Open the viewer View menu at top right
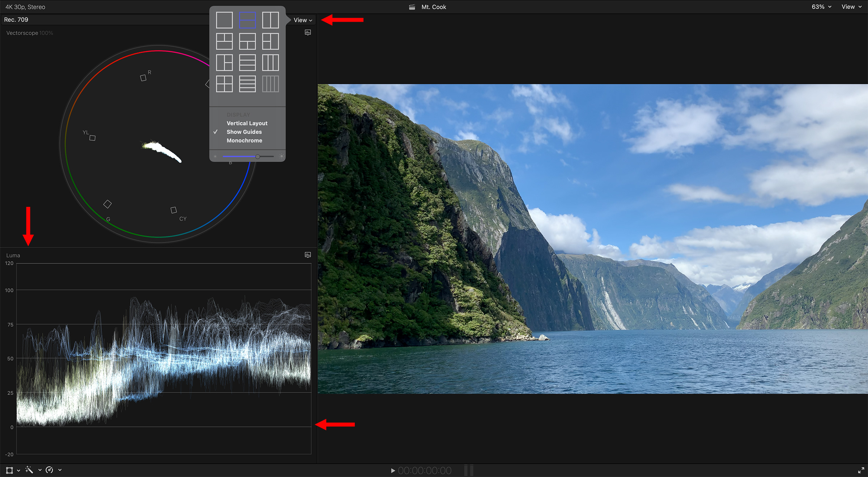 [851, 7]
